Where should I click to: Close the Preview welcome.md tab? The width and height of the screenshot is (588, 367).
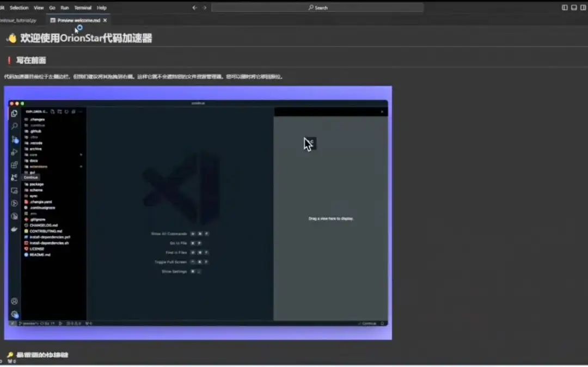(105, 20)
